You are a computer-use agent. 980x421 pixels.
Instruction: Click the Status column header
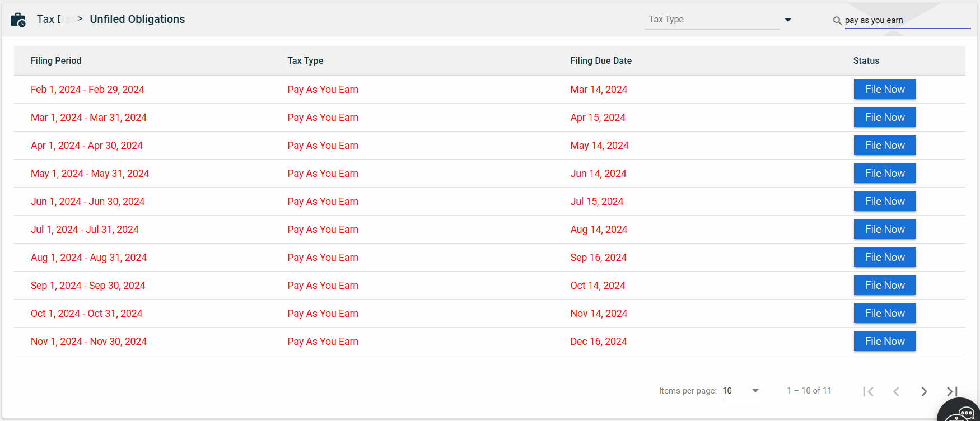[x=866, y=60]
